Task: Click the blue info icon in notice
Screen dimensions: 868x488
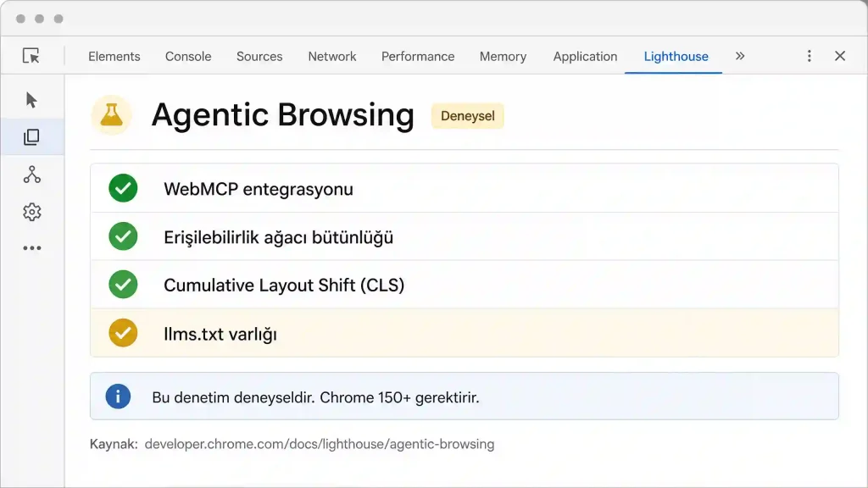Action: (118, 396)
